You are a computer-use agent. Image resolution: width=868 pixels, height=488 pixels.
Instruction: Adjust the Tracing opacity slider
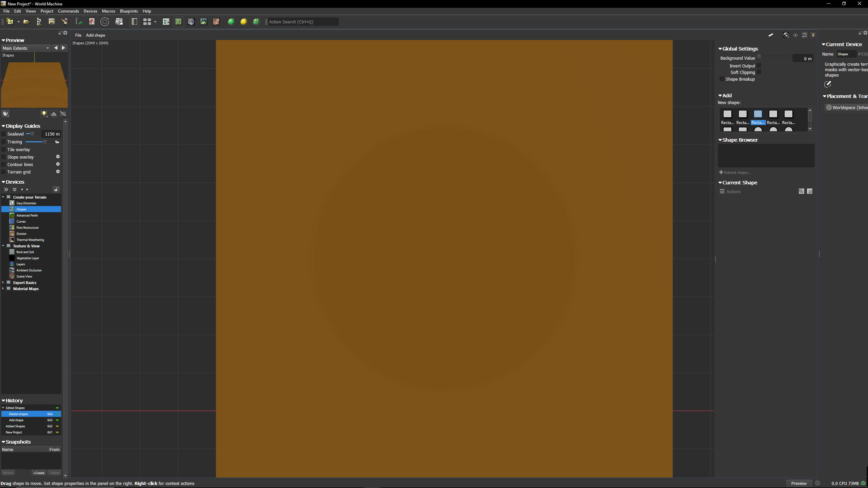(44, 142)
